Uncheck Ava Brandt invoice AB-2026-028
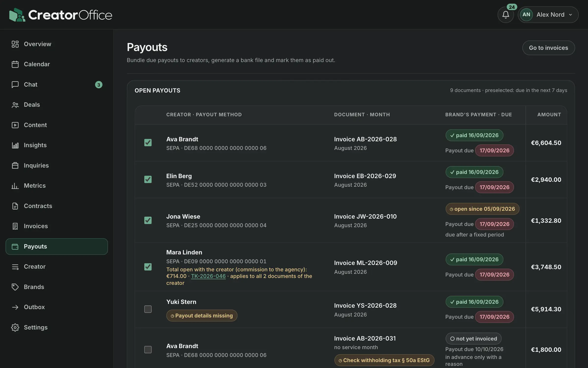The height and width of the screenshot is (368, 588). coord(148,143)
